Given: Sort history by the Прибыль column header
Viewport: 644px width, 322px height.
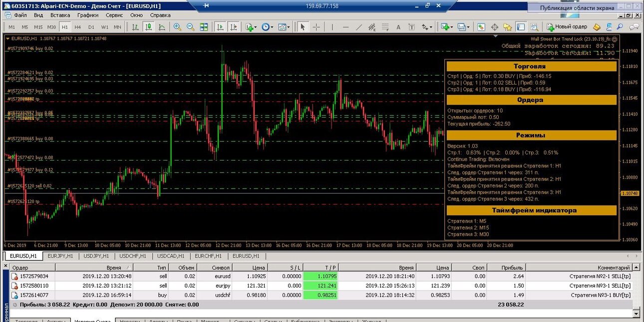Looking at the screenshot, I should pyautogui.click(x=512, y=268).
